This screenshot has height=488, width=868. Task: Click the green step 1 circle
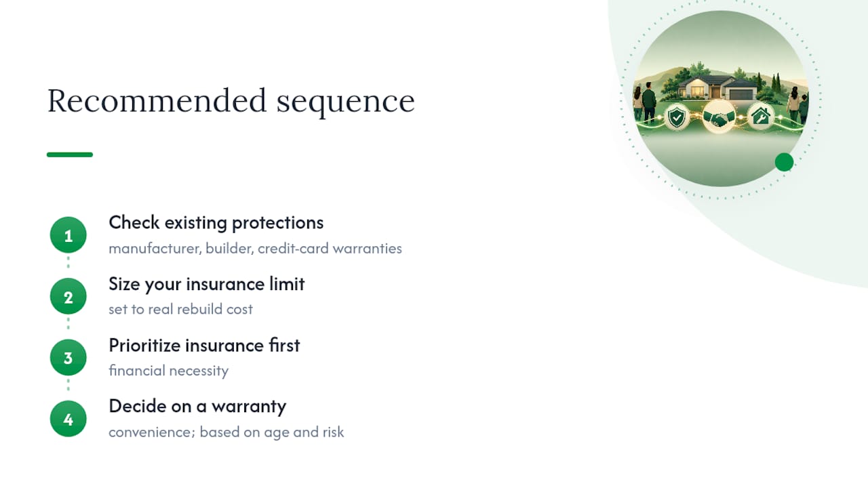point(68,235)
